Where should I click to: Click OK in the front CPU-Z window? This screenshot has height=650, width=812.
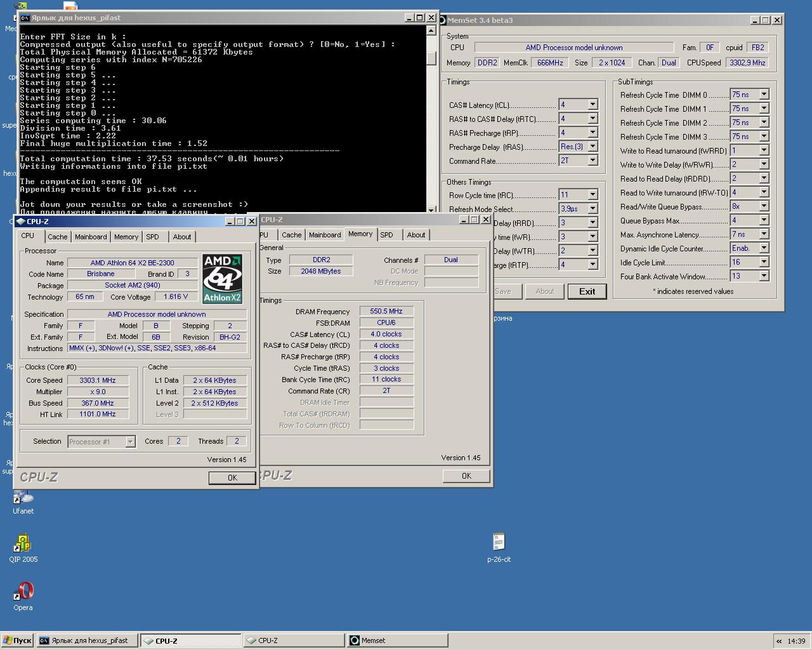(x=232, y=478)
